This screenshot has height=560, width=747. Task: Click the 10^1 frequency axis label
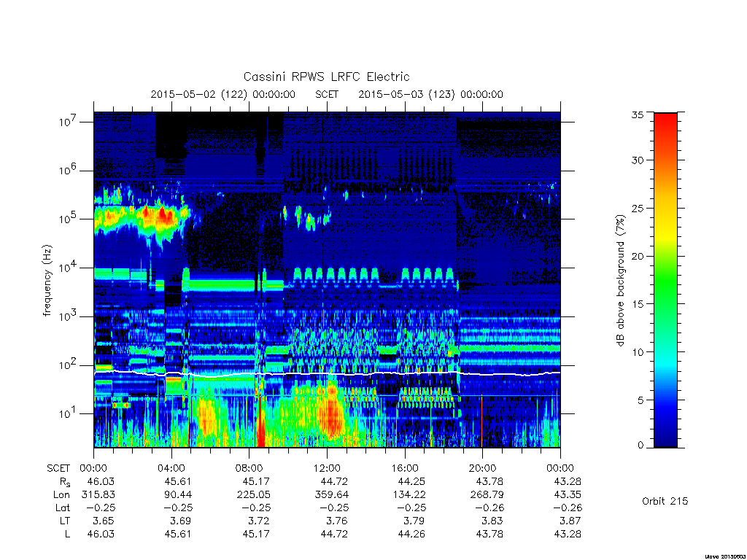point(69,413)
